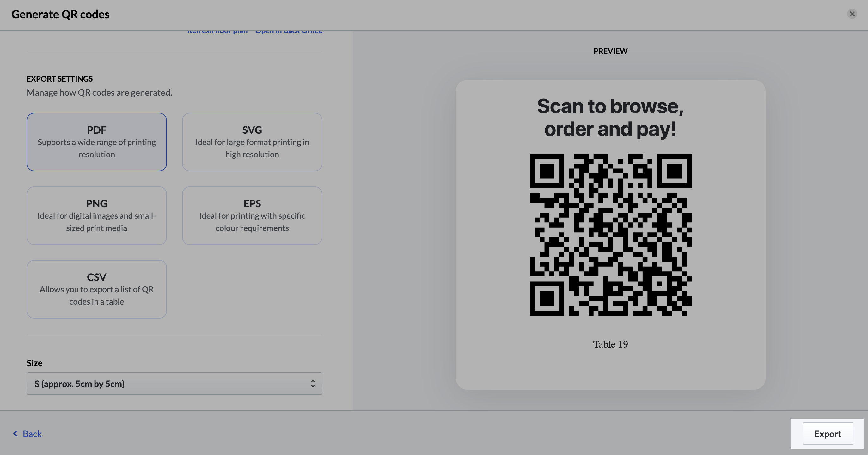Close the Generate QR codes dialog

[852, 14]
